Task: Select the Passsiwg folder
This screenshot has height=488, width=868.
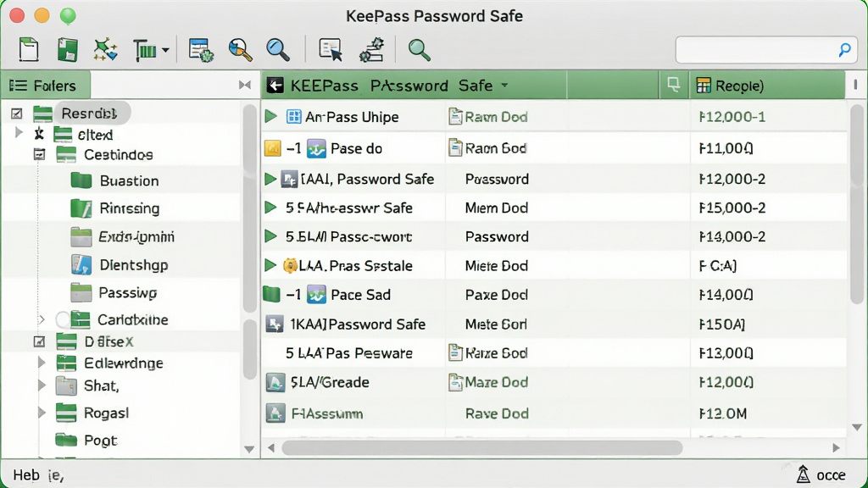Action: [x=127, y=292]
